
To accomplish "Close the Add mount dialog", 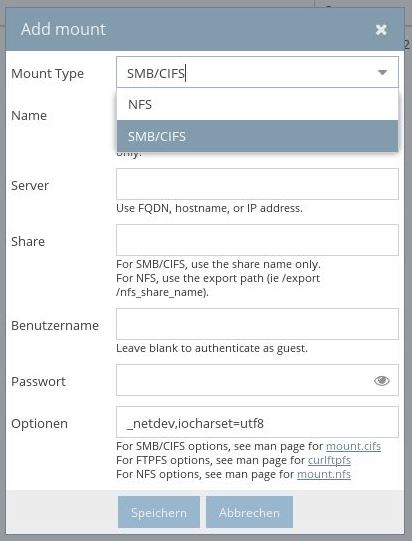I will 381,30.
